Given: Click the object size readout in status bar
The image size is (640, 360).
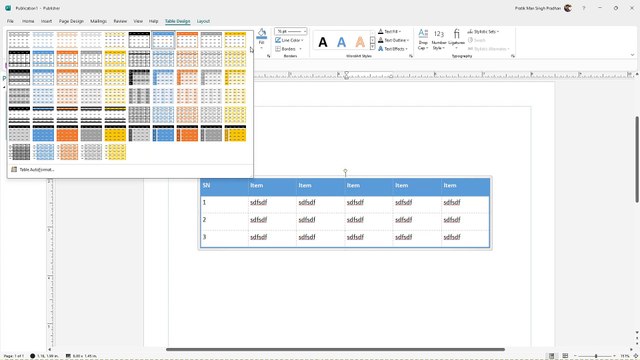Looking at the screenshot, I should pyautogui.click(x=81, y=356).
